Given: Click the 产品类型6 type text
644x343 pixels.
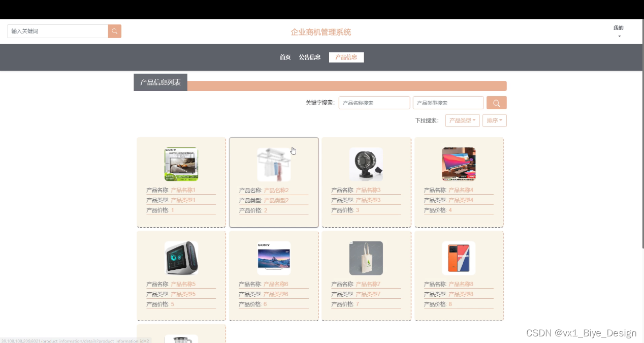Looking at the screenshot, I should pos(276,294).
